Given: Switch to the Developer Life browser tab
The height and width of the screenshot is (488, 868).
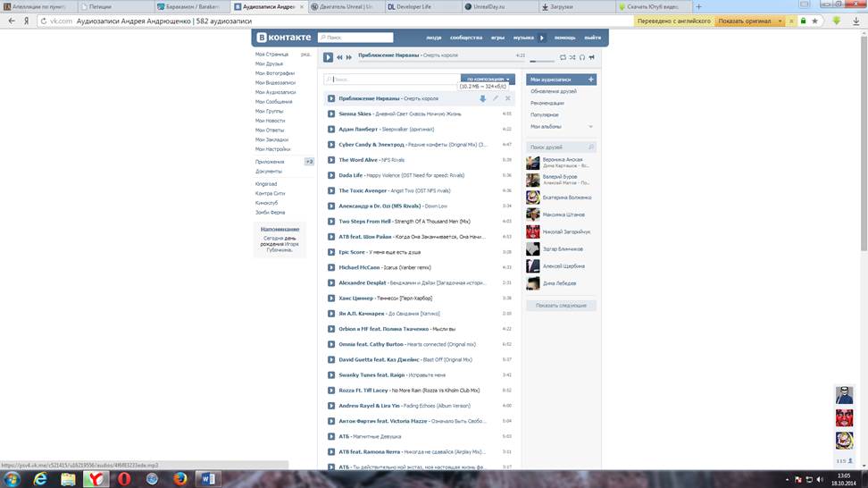Looking at the screenshot, I should (x=421, y=6).
